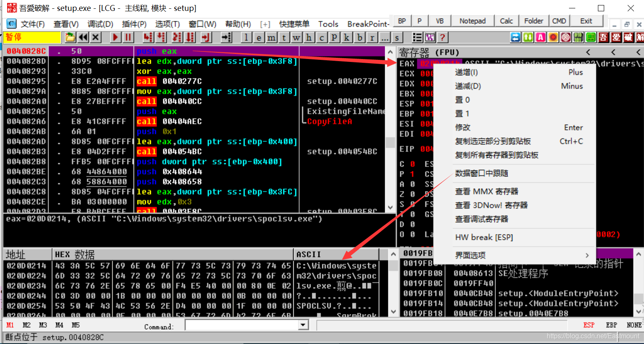Restart the program with rewind icon
Screen dimensions: 644x344
click(83, 37)
